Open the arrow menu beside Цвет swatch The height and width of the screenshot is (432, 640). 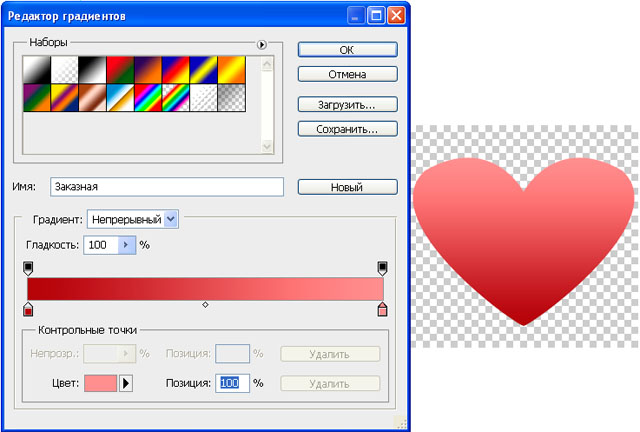pos(126,383)
